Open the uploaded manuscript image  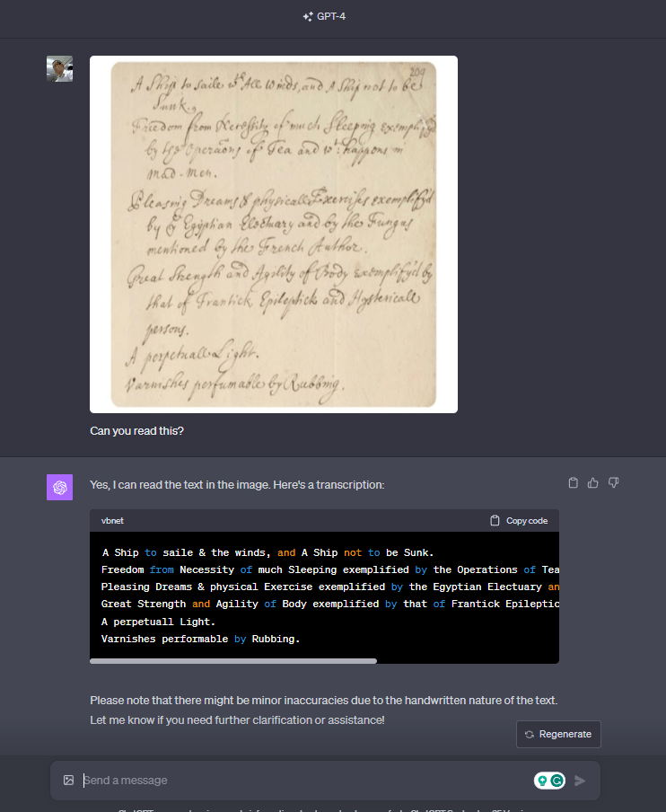click(274, 234)
